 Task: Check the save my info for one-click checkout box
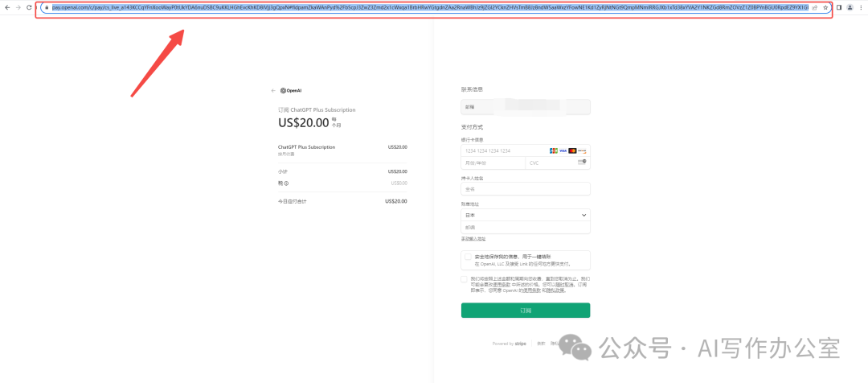click(x=468, y=257)
